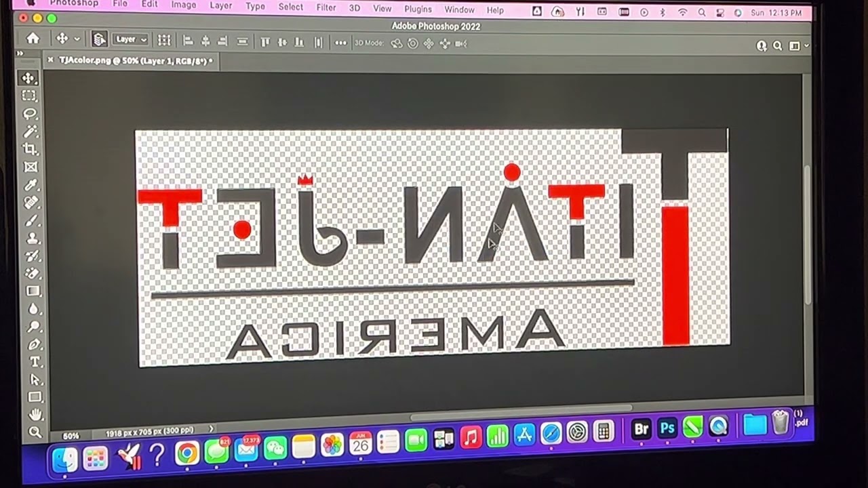868x488 pixels.
Task: Select the Rectangle shape tool
Action: pos(35,397)
